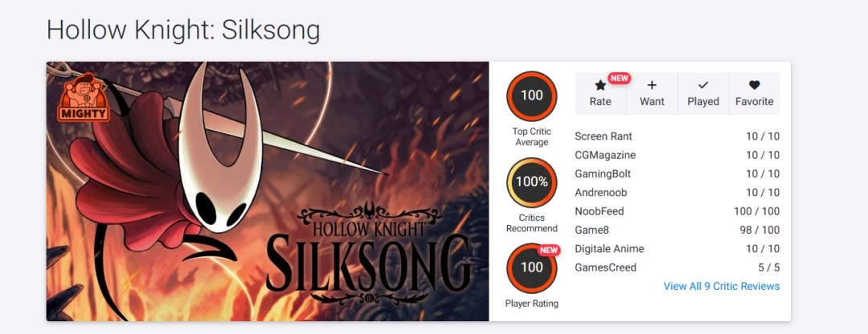868x334 pixels.
Task: Open the CGMagazine review
Action: pos(605,155)
